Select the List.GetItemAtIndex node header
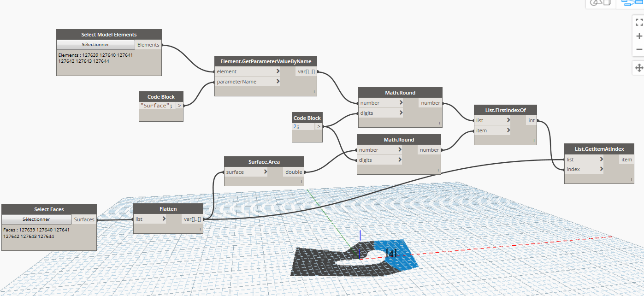The width and height of the screenshot is (644, 296). tap(599, 149)
